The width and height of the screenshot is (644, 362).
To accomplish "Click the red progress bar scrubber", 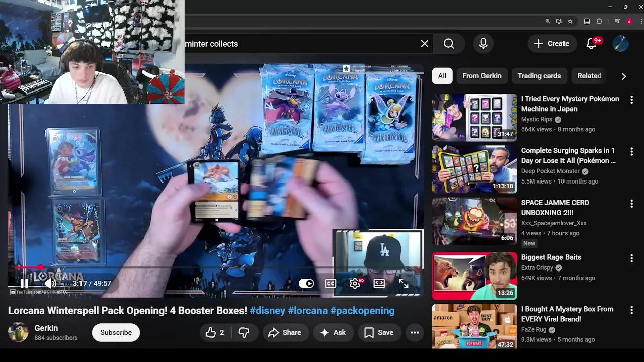I will point(40,268).
